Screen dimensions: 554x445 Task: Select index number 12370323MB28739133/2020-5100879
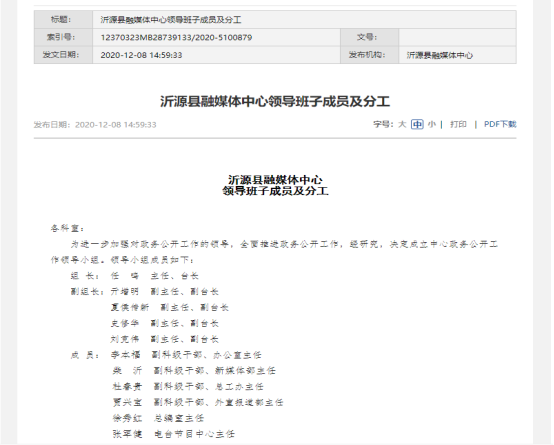click(176, 37)
